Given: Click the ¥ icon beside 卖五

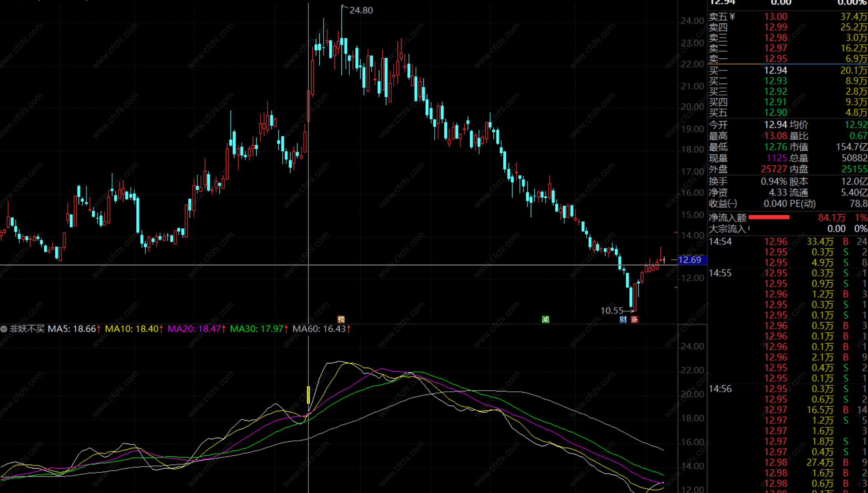Looking at the screenshot, I should (x=732, y=17).
